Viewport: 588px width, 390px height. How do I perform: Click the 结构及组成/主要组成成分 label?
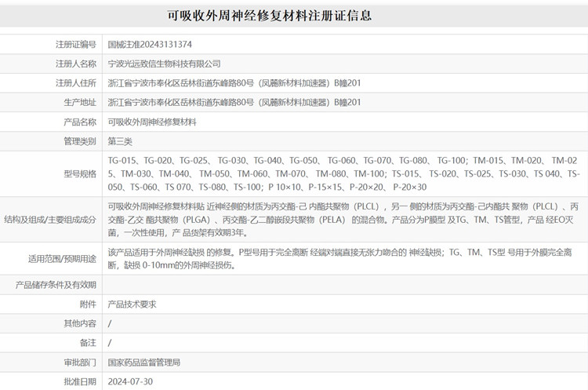point(50,220)
